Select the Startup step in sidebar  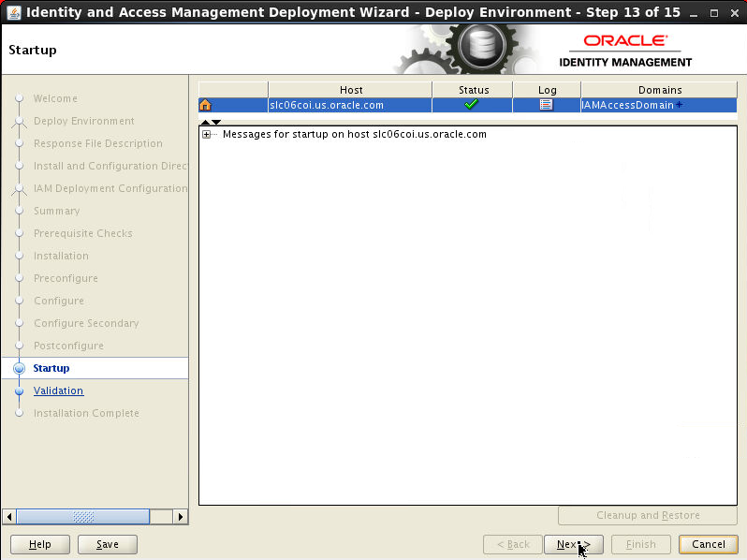tap(51, 368)
